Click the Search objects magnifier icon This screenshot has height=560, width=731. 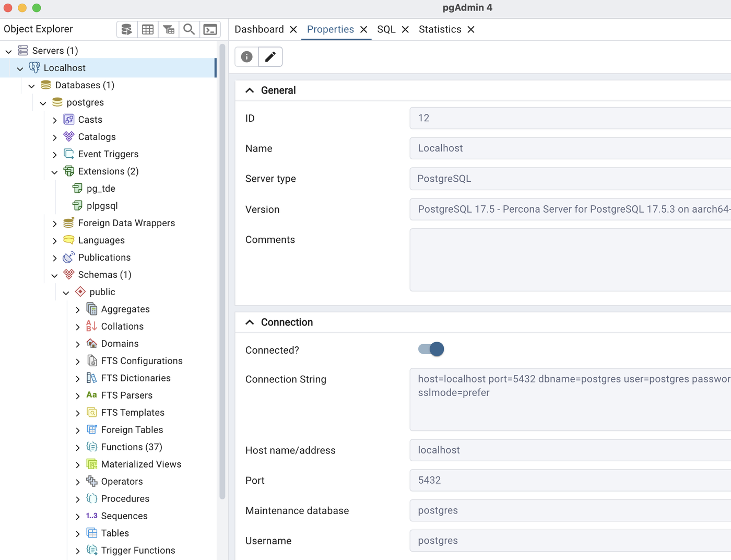(x=189, y=29)
